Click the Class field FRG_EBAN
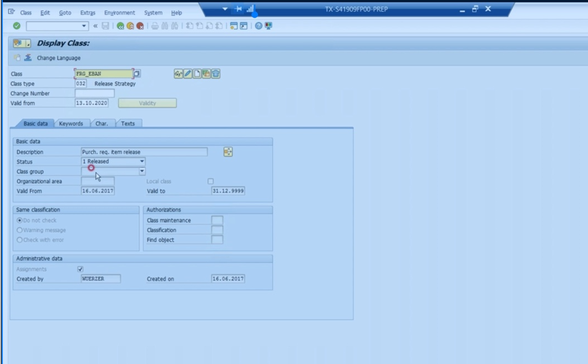The height and width of the screenshot is (364, 588). pos(104,74)
